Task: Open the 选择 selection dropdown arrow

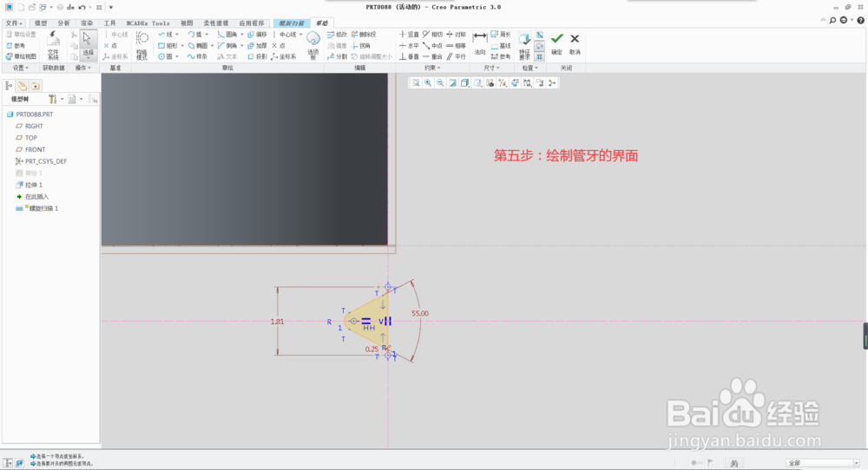Action: click(88, 57)
